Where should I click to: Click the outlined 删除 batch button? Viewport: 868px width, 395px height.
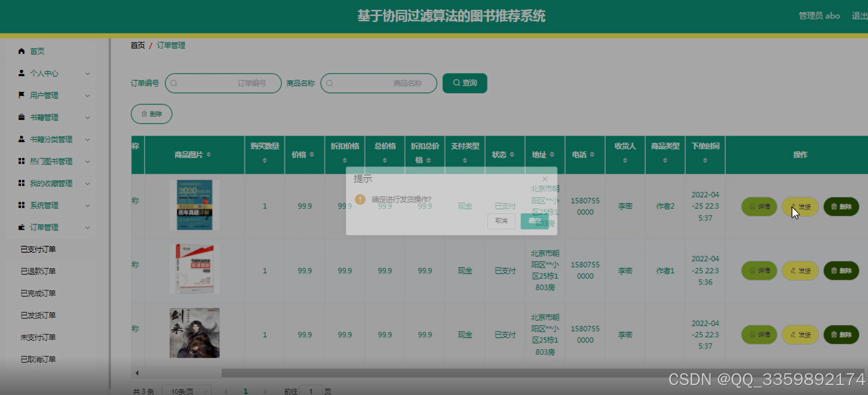[151, 114]
